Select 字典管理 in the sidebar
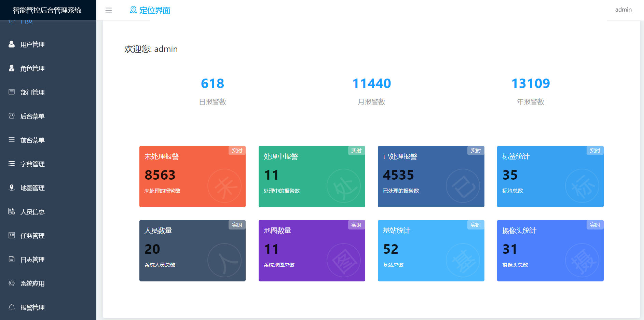 point(32,164)
